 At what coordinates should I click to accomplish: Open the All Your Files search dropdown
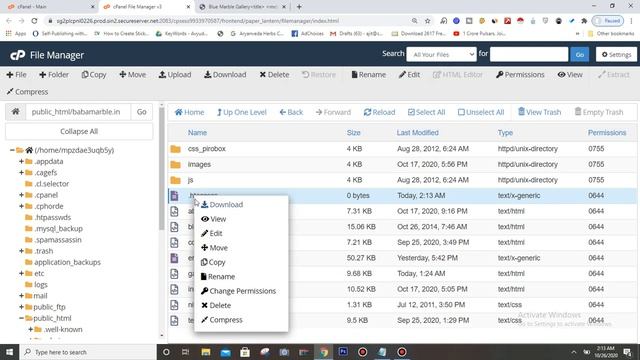[442, 54]
